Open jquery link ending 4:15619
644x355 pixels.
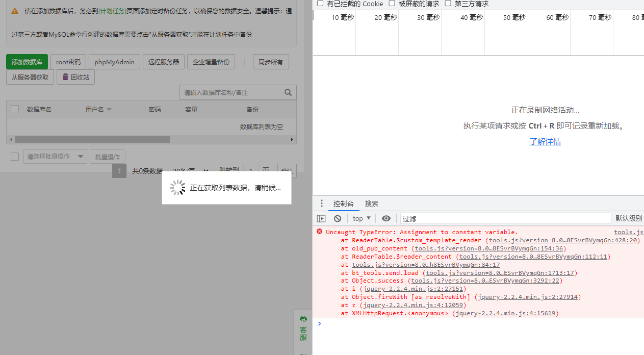tap(506, 313)
